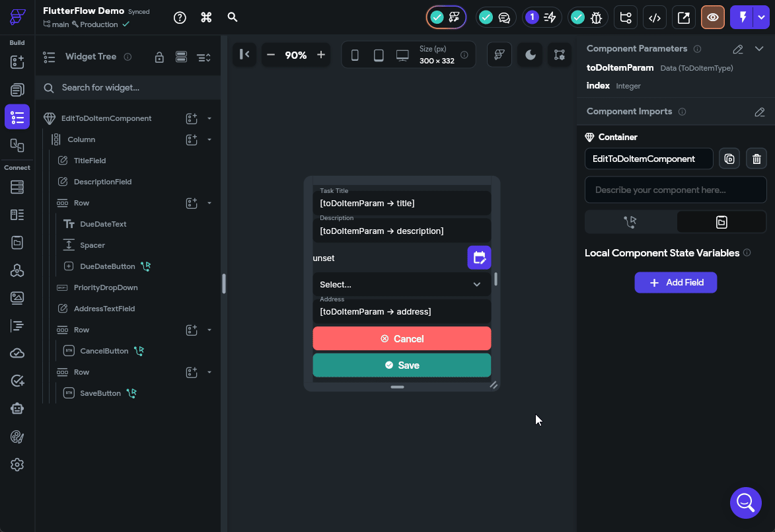
Task: Open Page Selector in left sidebar
Action: [17, 89]
